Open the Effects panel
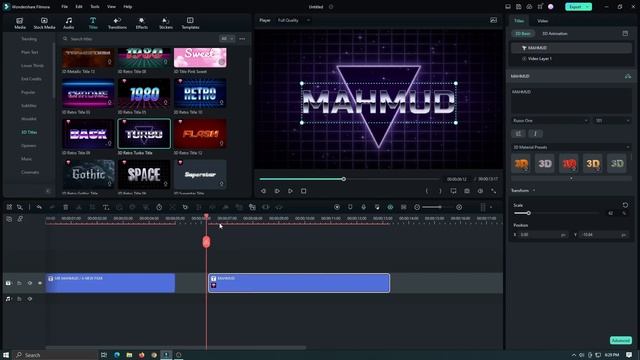Screen dimensions: 640x360 click(142, 23)
